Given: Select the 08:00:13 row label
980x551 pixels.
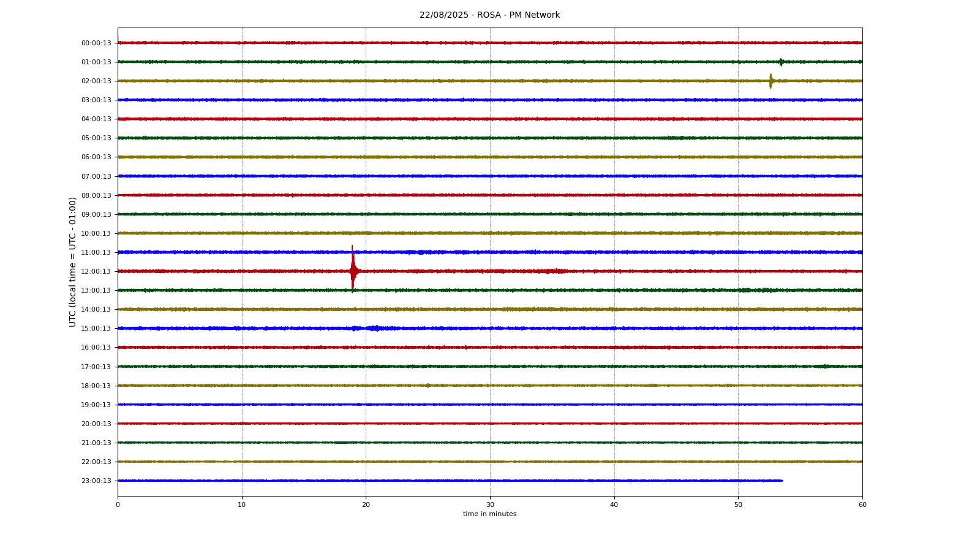Looking at the screenshot, I should (96, 195).
